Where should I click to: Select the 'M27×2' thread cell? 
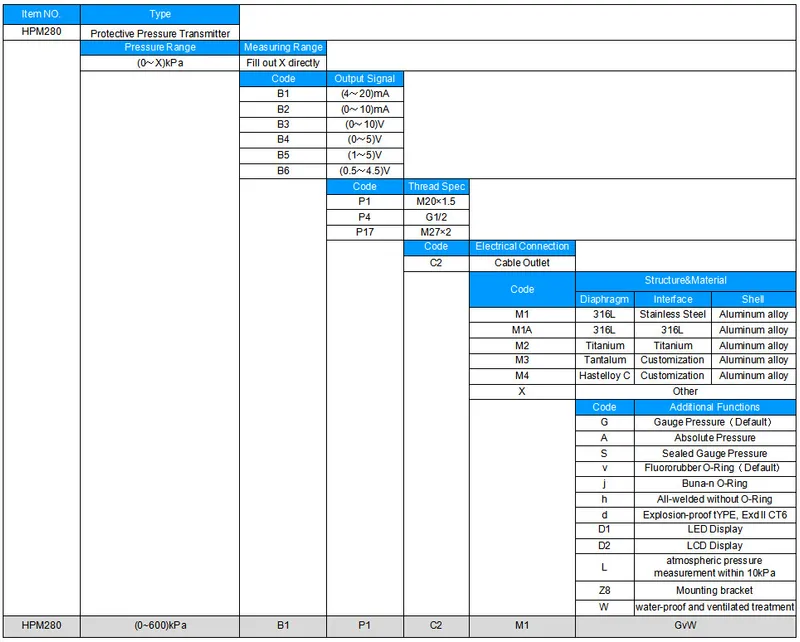pos(436,232)
